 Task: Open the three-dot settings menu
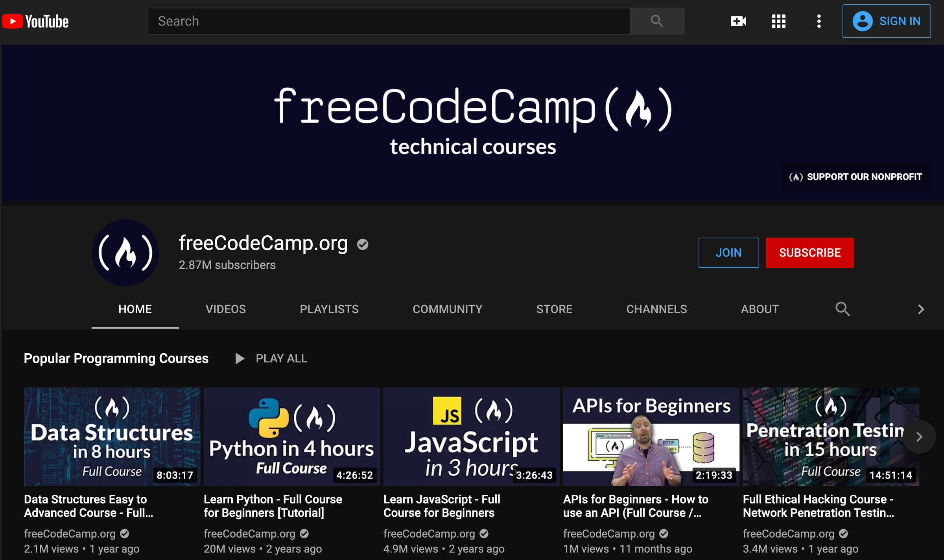(x=819, y=21)
